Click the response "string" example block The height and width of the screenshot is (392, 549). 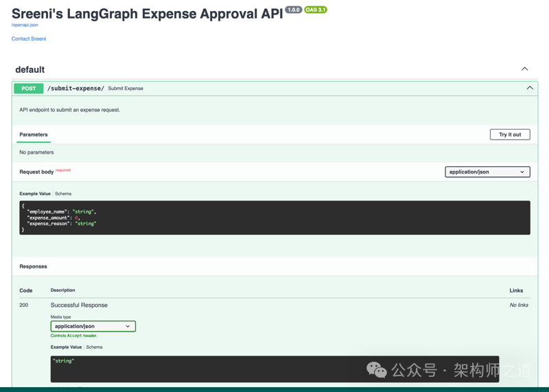[x=275, y=369]
